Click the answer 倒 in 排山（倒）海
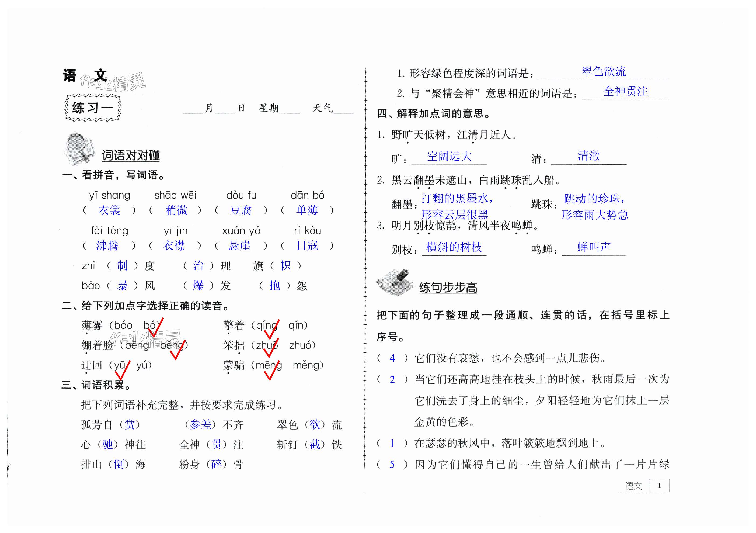 click(x=119, y=465)
